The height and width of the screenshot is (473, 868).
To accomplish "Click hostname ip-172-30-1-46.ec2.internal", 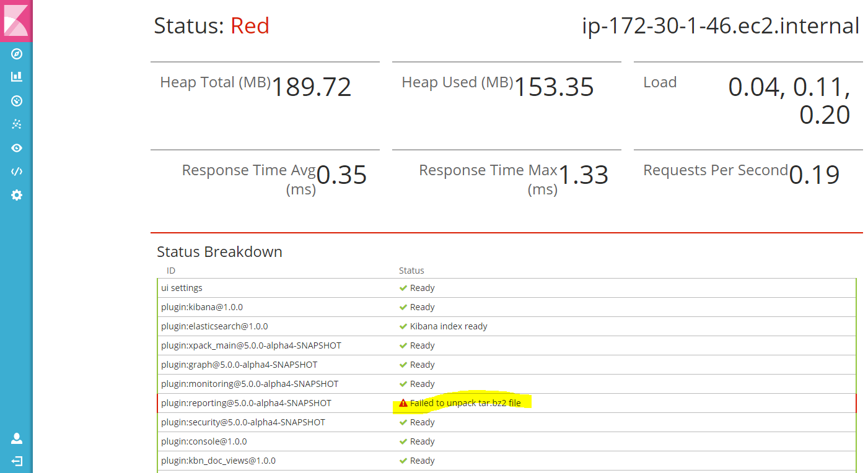I will point(721,26).
